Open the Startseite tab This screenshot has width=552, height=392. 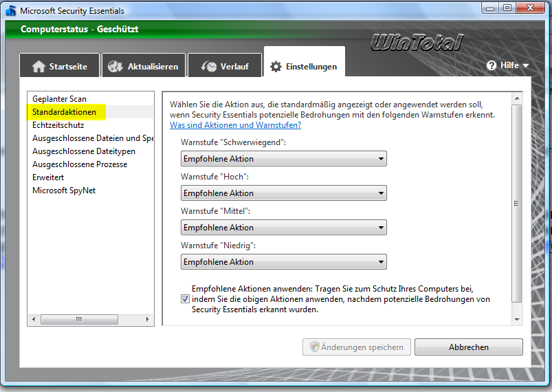point(60,65)
